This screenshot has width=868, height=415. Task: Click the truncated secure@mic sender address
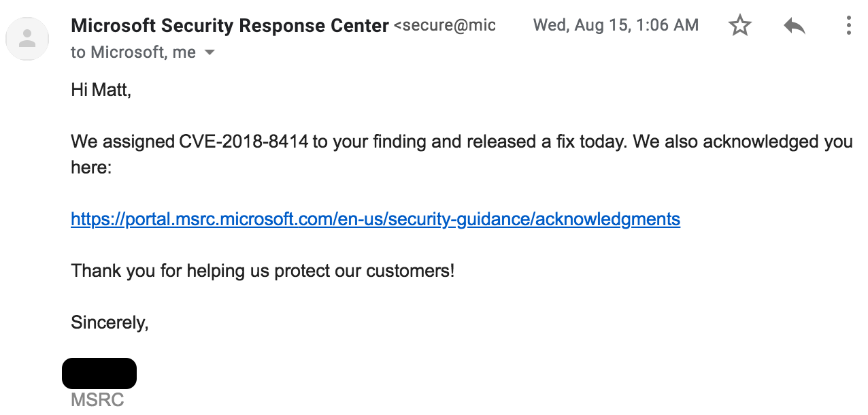(x=445, y=26)
